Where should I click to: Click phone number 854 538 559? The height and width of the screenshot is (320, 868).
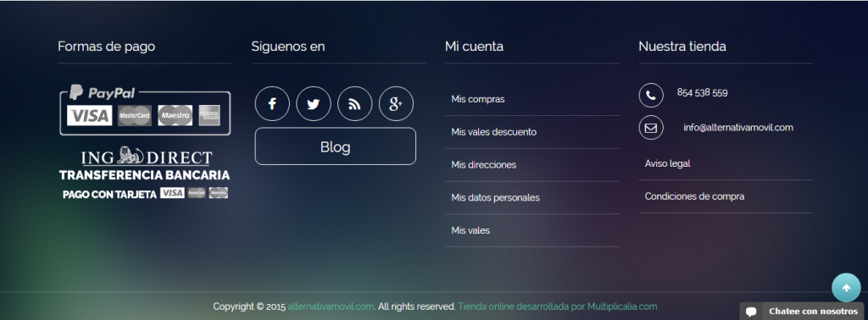click(703, 93)
